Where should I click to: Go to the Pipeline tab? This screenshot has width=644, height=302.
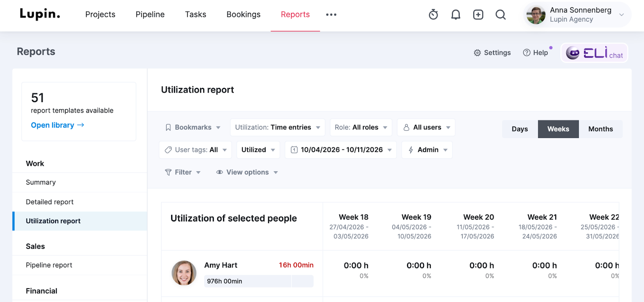click(150, 14)
